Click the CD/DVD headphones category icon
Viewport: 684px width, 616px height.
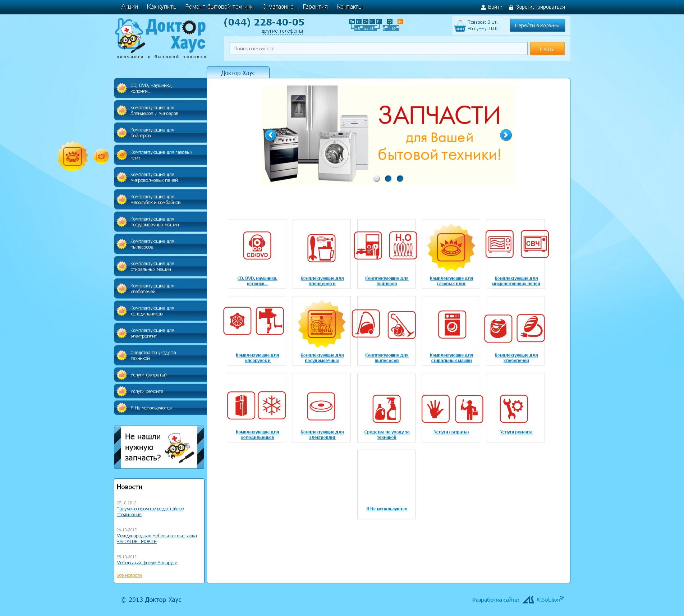pyautogui.click(x=257, y=245)
